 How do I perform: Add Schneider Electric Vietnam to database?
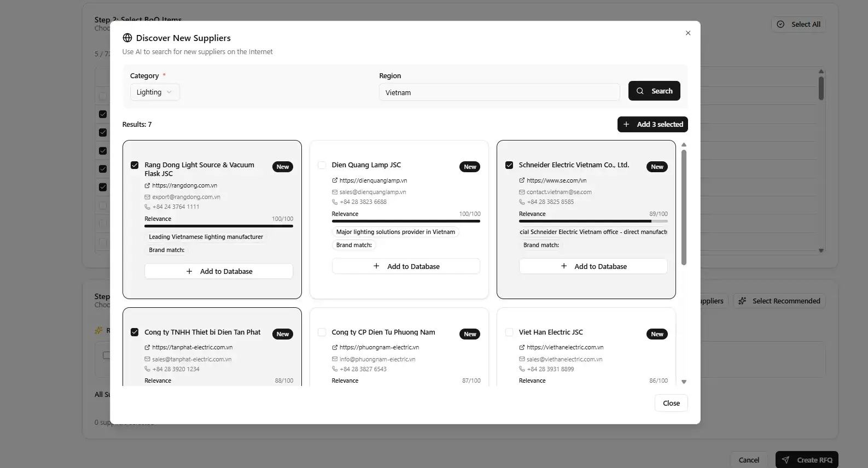point(593,266)
